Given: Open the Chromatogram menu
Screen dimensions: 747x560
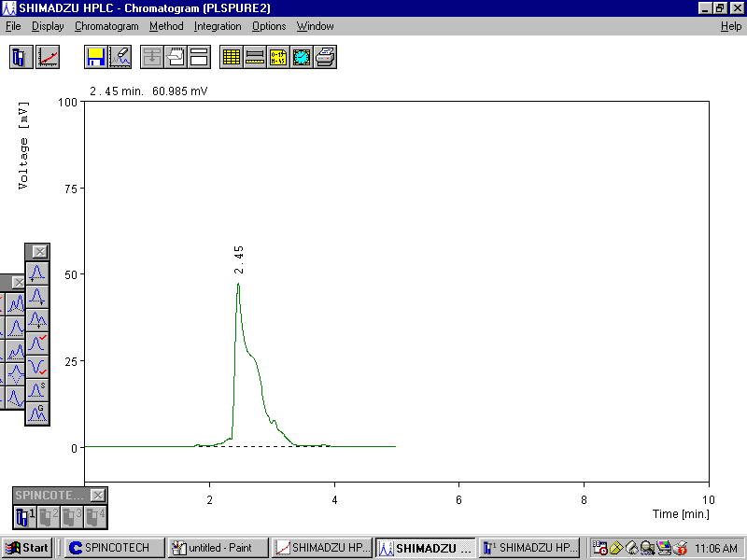Looking at the screenshot, I should click(106, 26).
